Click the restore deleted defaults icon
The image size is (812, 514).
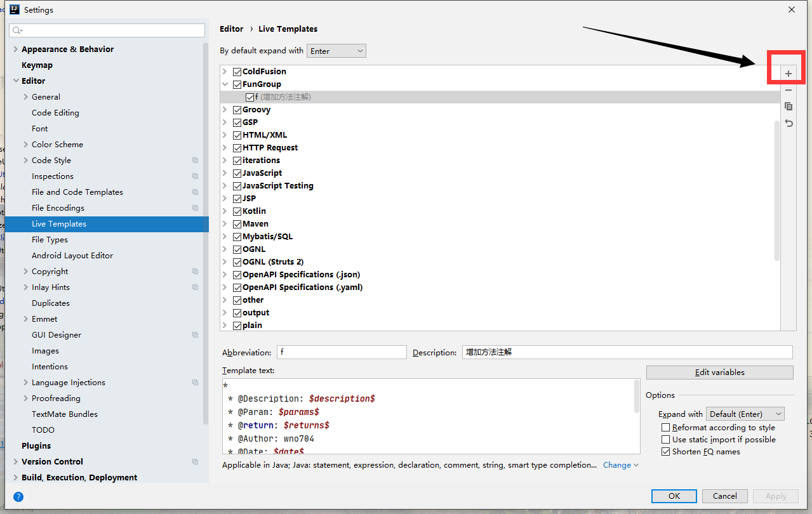click(788, 123)
